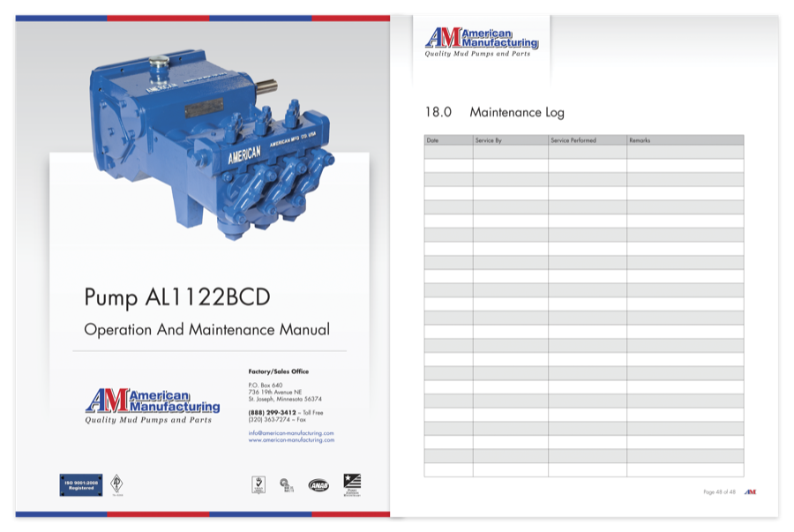Image resolution: width=794 pixels, height=532 pixels.
Task: Click "Quality Mud Pumps and Parts" tagline on cover
Action: coord(148,420)
